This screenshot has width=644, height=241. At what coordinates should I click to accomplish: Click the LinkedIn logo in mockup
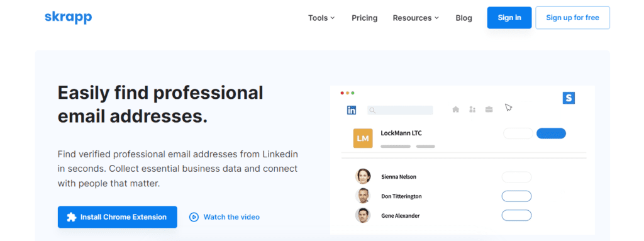(352, 110)
